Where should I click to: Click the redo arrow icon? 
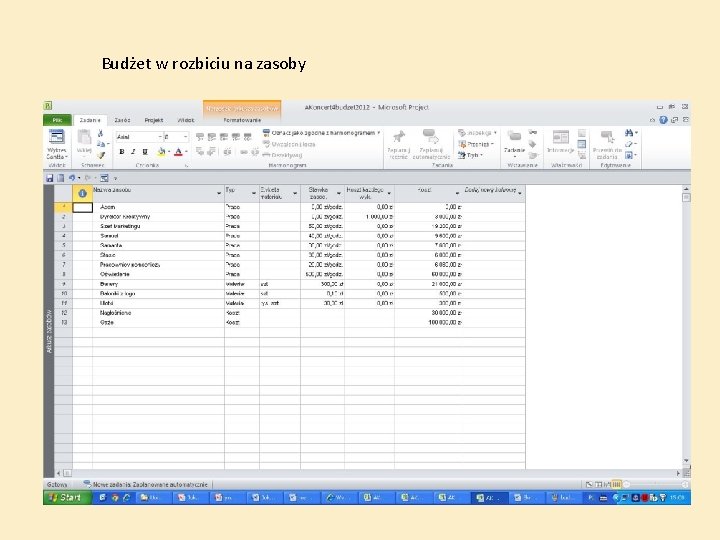coord(87,178)
